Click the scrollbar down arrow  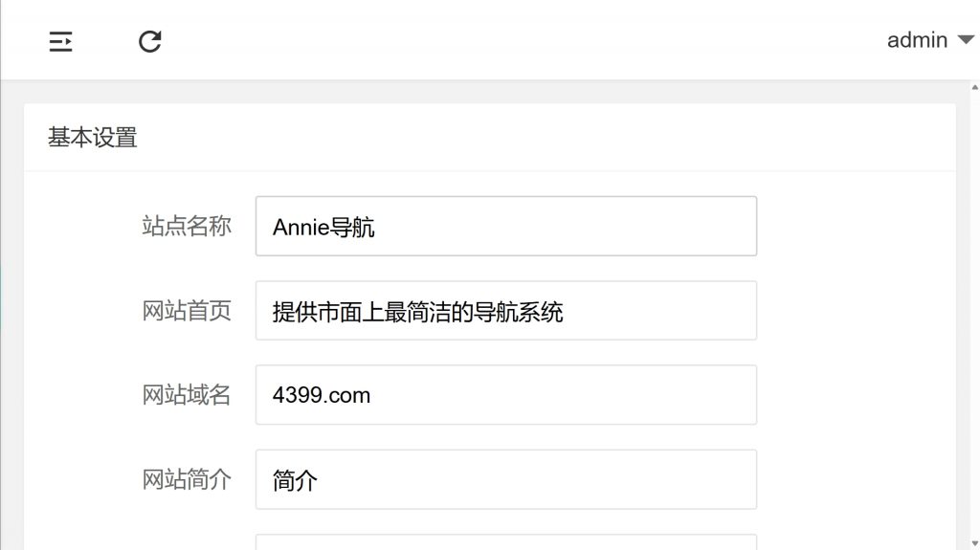(x=975, y=543)
